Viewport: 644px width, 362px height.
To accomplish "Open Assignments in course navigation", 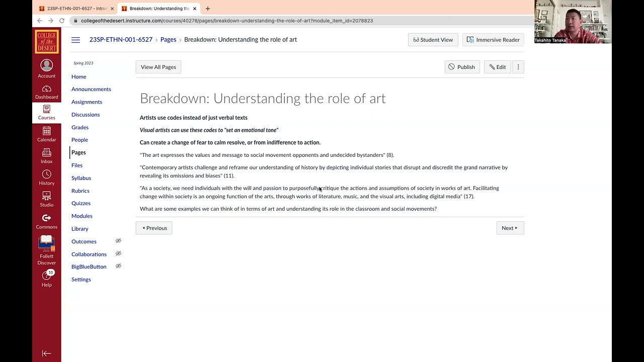I will click(87, 102).
